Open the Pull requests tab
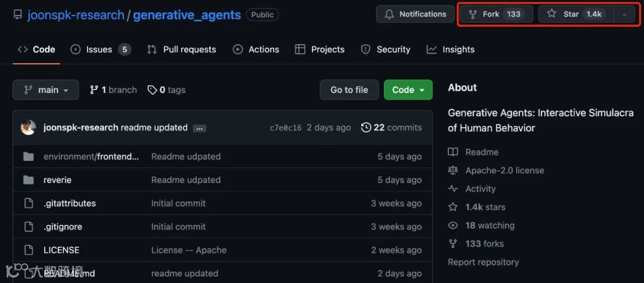 [181, 49]
